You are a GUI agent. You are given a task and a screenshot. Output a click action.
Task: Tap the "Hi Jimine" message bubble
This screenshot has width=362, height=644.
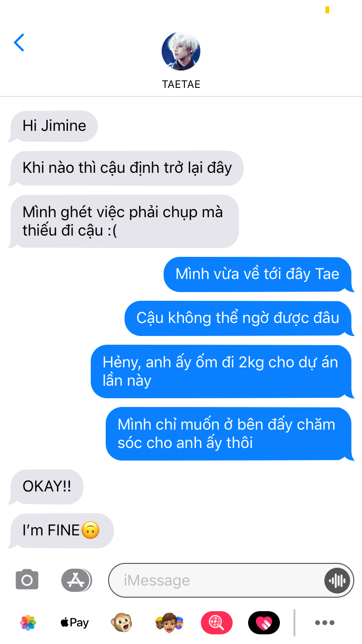pyautogui.click(x=53, y=126)
